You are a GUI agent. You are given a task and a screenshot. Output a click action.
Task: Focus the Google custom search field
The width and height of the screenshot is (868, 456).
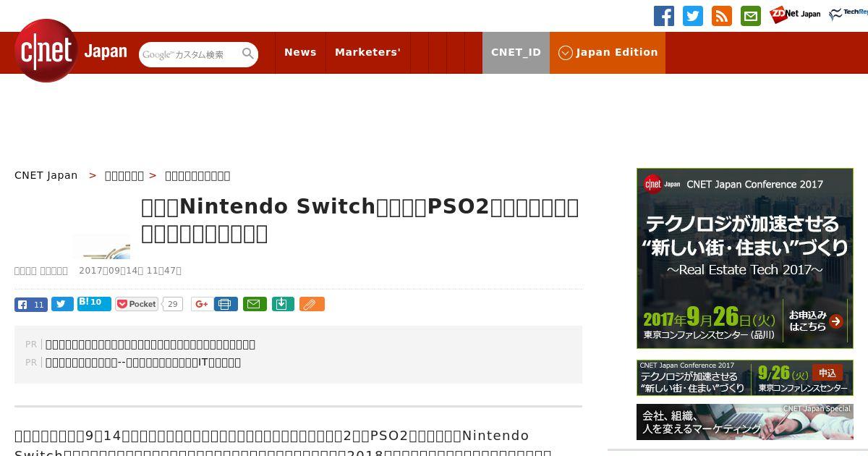click(x=190, y=54)
